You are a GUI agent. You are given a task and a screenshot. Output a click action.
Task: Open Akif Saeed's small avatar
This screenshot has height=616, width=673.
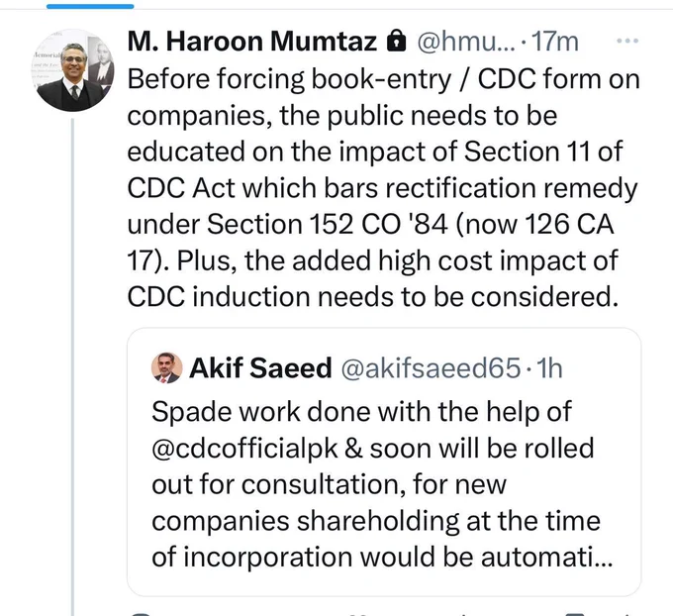(166, 368)
